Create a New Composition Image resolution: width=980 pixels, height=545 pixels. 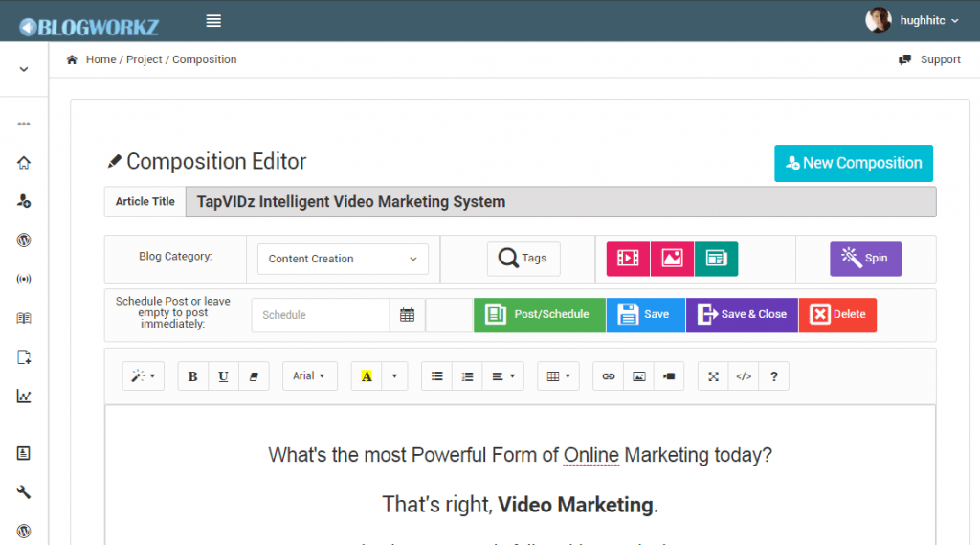(853, 164)
